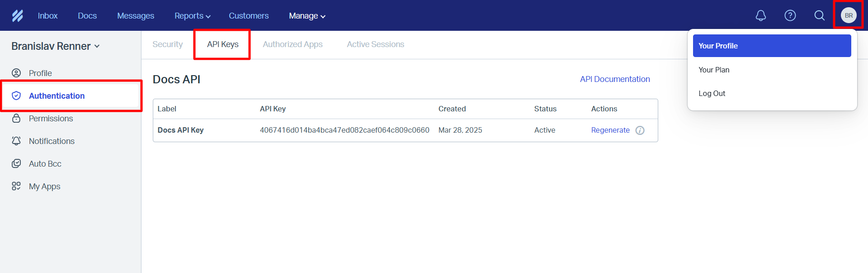Click the Regenerate link for Docs API Key
This screenshot has width=868, height=273.
click(610, 130)
